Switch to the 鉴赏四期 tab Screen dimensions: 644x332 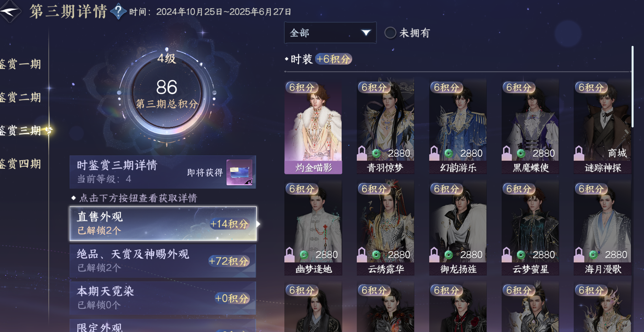click(20, 164)
